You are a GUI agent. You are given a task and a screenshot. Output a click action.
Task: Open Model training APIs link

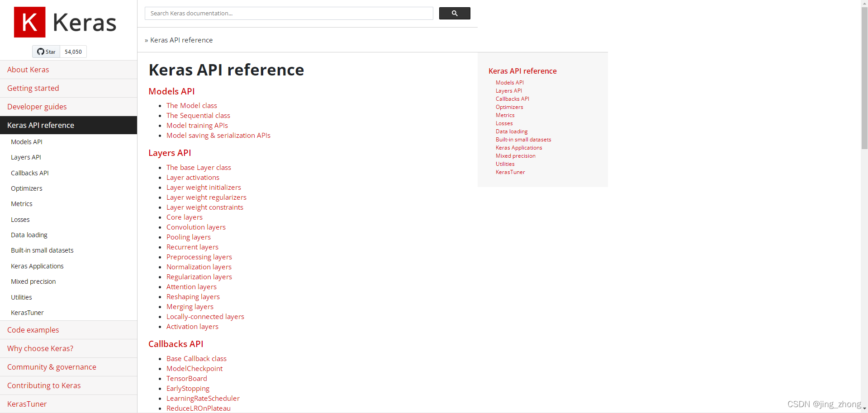(197, 126)
